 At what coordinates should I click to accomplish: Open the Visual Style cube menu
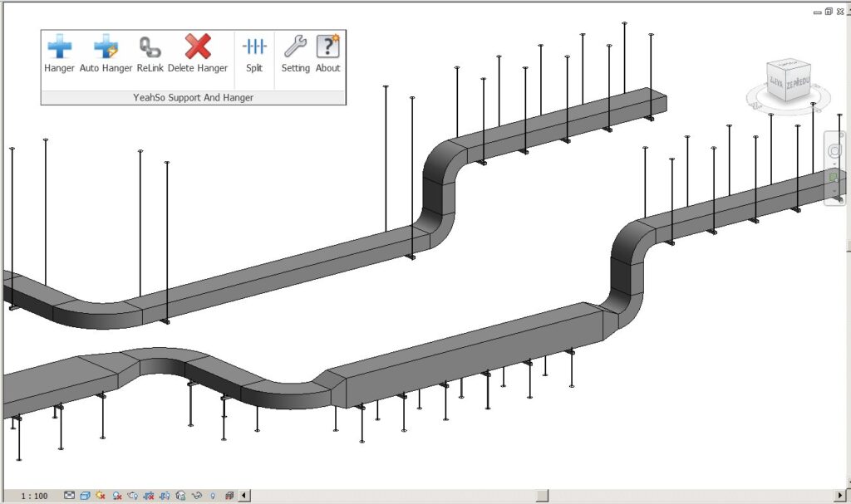85,496
